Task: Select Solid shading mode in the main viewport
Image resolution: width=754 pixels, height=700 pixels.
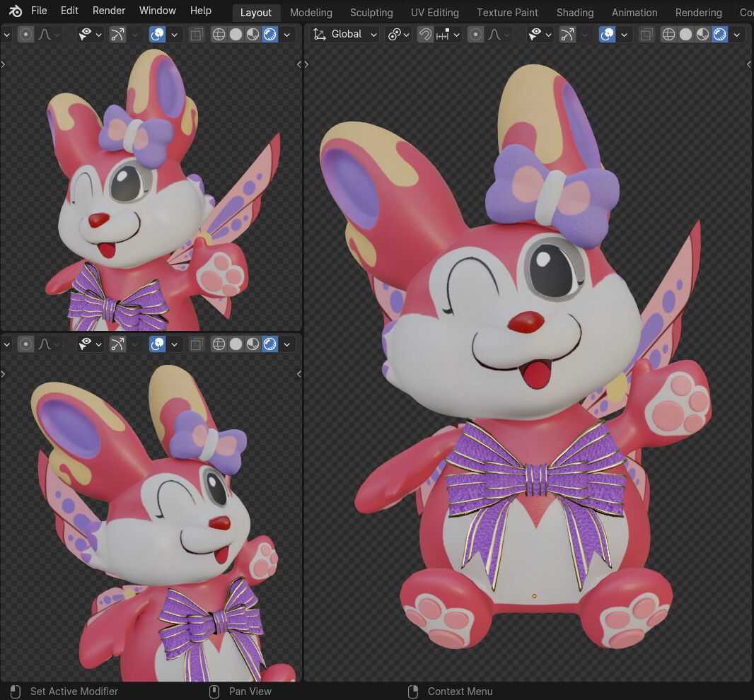Action: (x=685, y=34)
